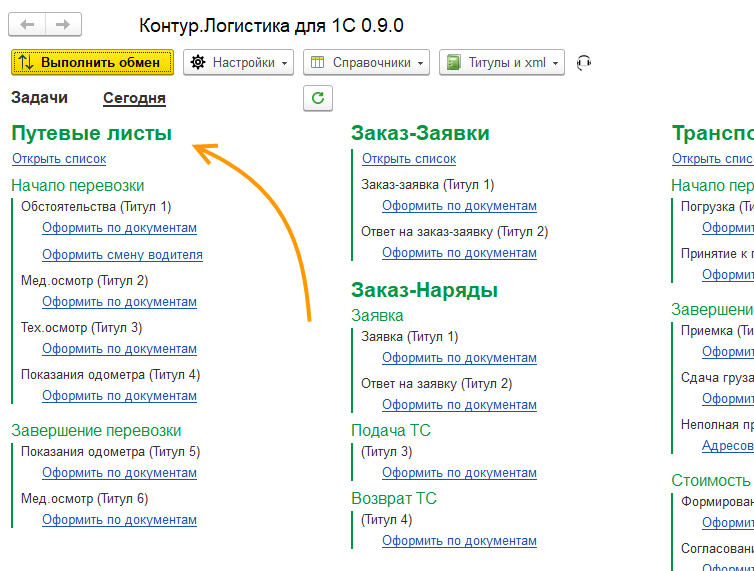Оформить по документам under Ответ на заказ-заявку
The height and width of the screenshot is (571, 754).
tap(459, 253)
